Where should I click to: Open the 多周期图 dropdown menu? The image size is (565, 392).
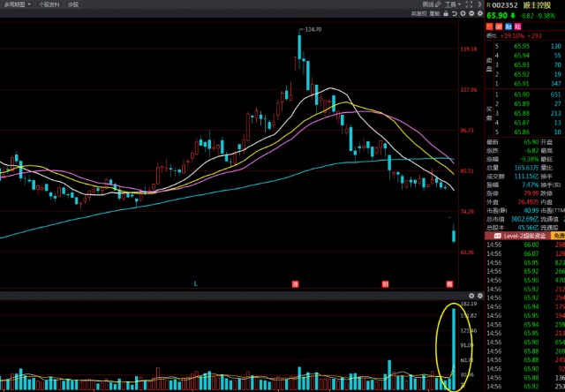click(x=18, y=4)
